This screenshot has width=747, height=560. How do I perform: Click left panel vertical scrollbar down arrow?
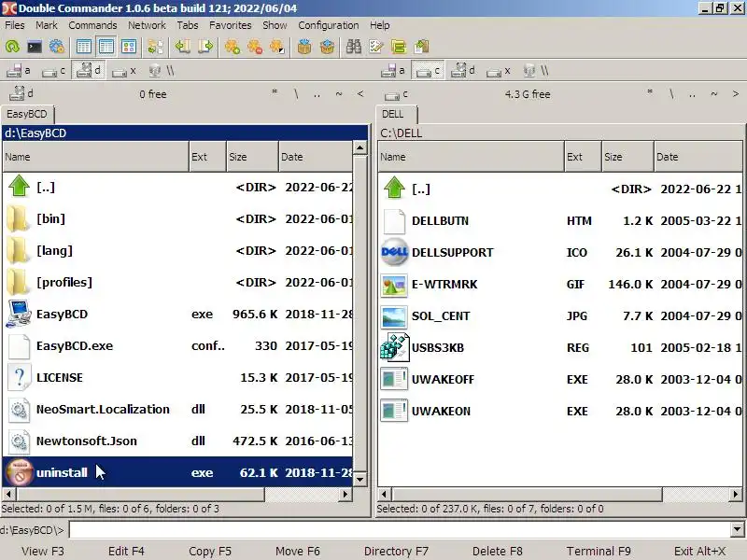pyautogui.click(x=360, y=479)
